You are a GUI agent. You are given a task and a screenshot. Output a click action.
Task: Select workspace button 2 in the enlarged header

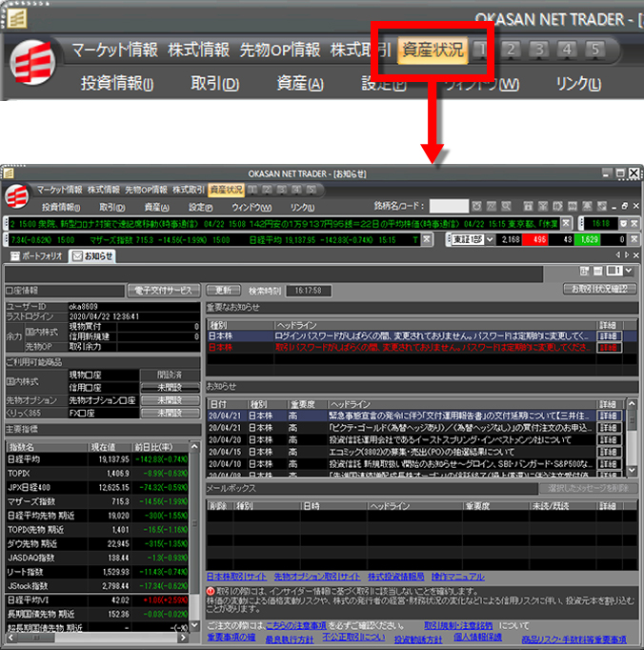pyautogui.click(x=511, y=50)
